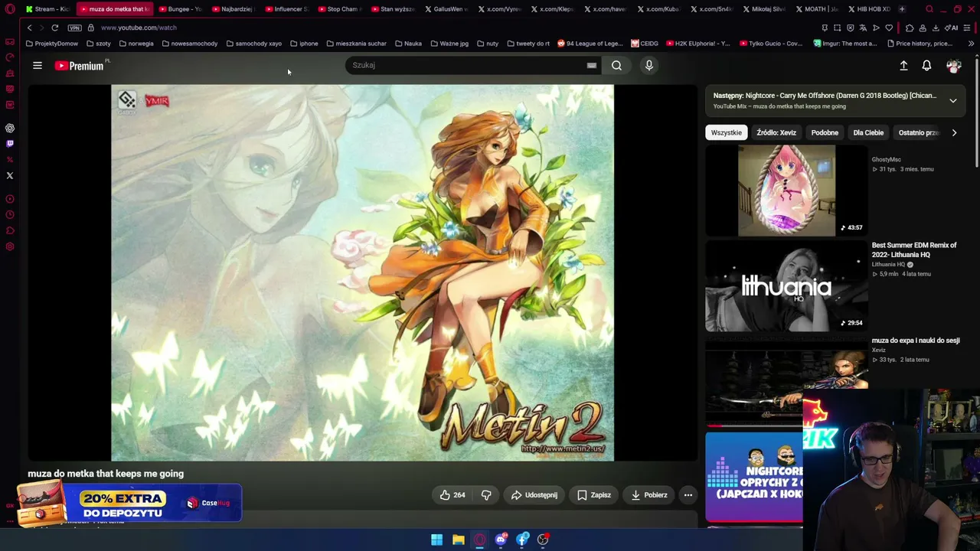Open X in the Opera sidebar
Image resolution: width=980 pixels, height=551 pixels.
[x=10, y=175]
